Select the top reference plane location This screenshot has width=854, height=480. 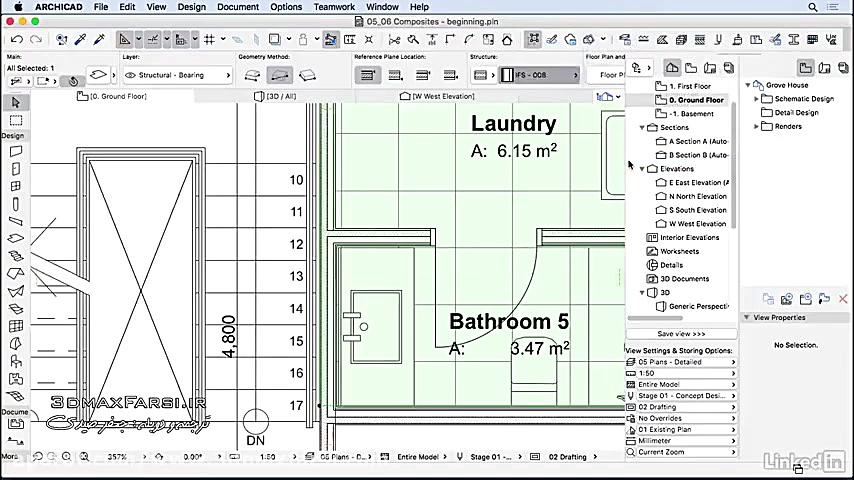click(x=368, y=75)
